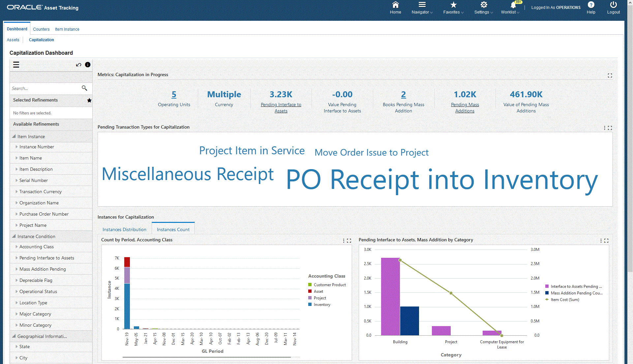Maximize the Metrics Capitalization in Progress panel
Screen dimensions: 633x364
(x=610, y=76)
